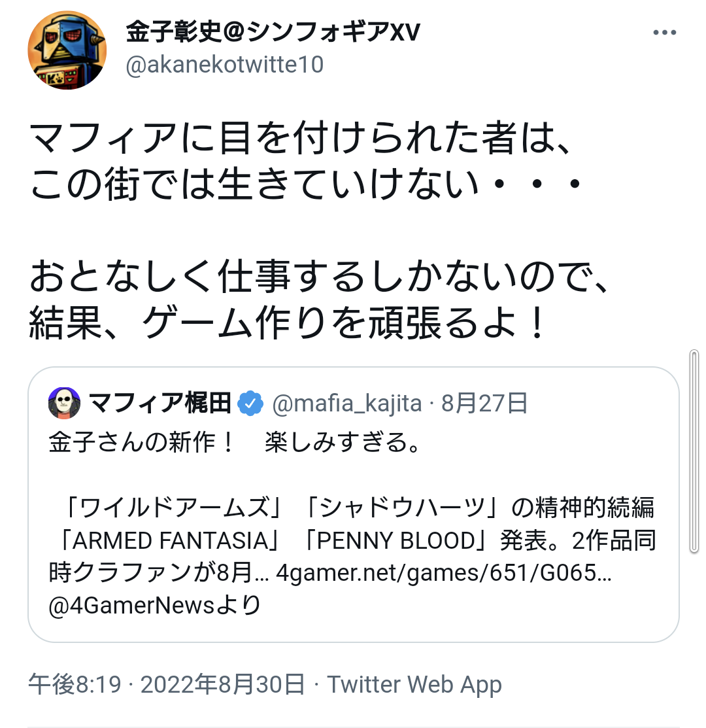
Task: Click the @4GamerNews mention
Action: [131, 606]
